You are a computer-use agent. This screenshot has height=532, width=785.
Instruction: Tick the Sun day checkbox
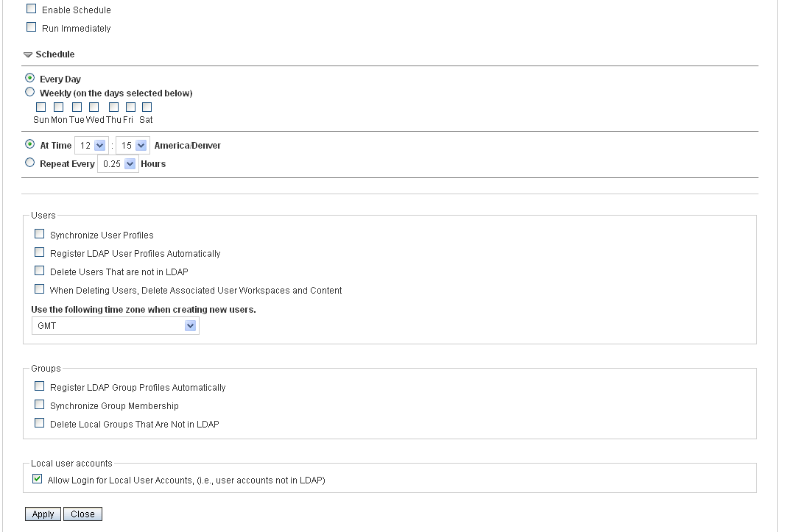(41, 107)
